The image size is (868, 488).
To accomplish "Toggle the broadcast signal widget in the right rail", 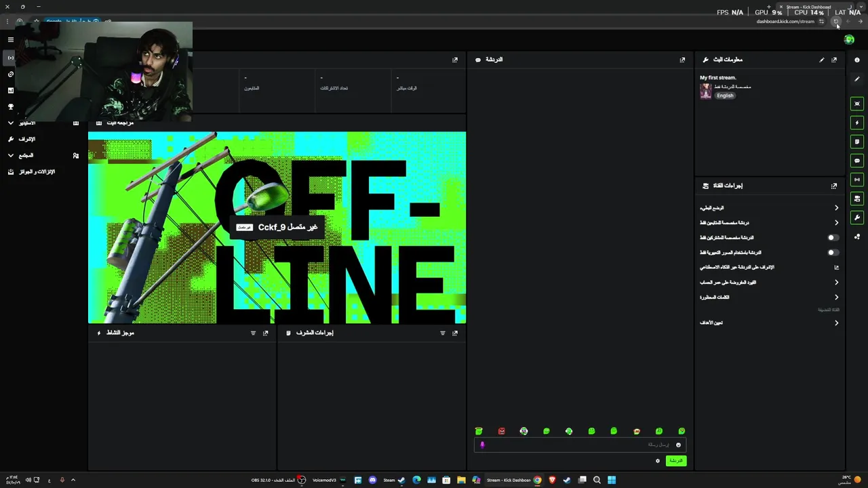I will [857, 180].
